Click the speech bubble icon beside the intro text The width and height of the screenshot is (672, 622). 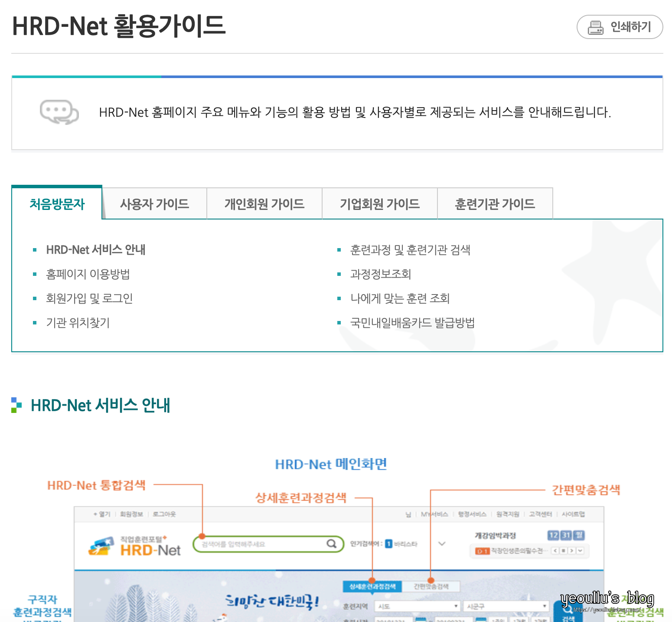click(59, 112)
